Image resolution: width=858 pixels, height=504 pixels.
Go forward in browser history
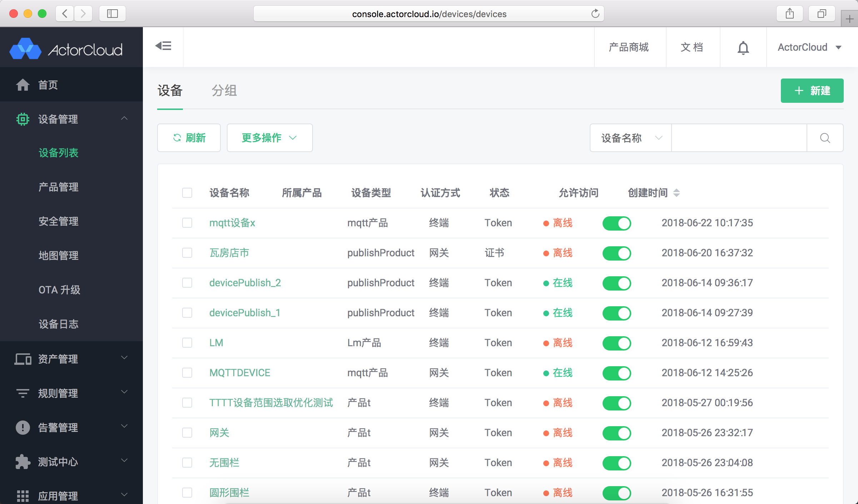(83, 14)
